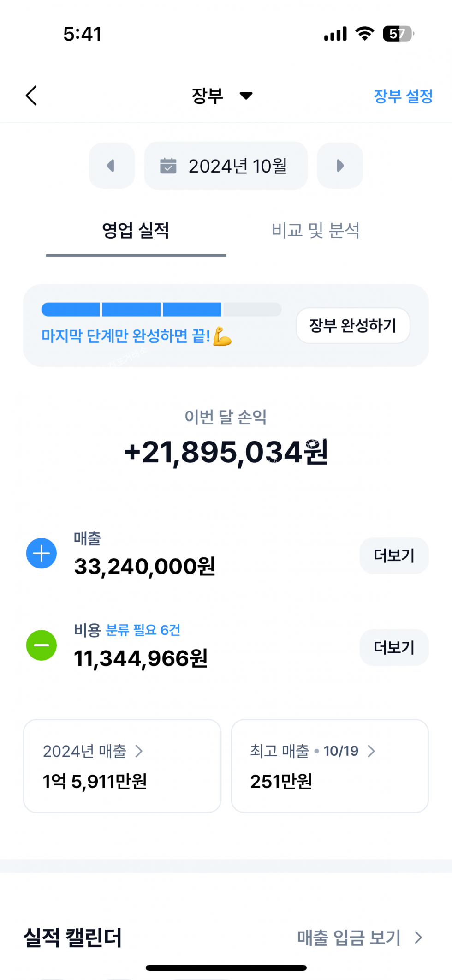This screenshot has height=980, width=452.
Task: Tap the Wi-Fi status icon
Action: pos(364,34)
